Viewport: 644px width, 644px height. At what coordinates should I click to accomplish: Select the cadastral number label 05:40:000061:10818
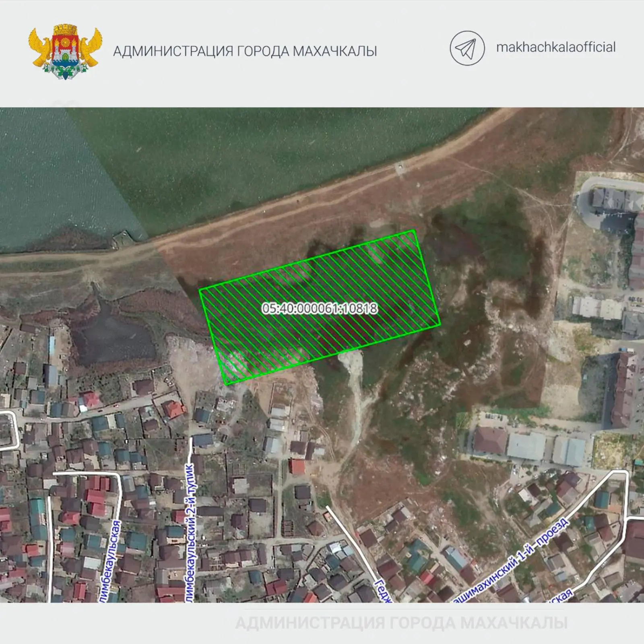[x=320, y=308]
